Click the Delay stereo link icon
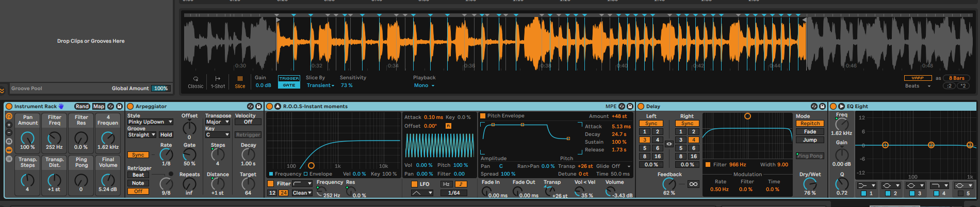 (x=669, y=144)
